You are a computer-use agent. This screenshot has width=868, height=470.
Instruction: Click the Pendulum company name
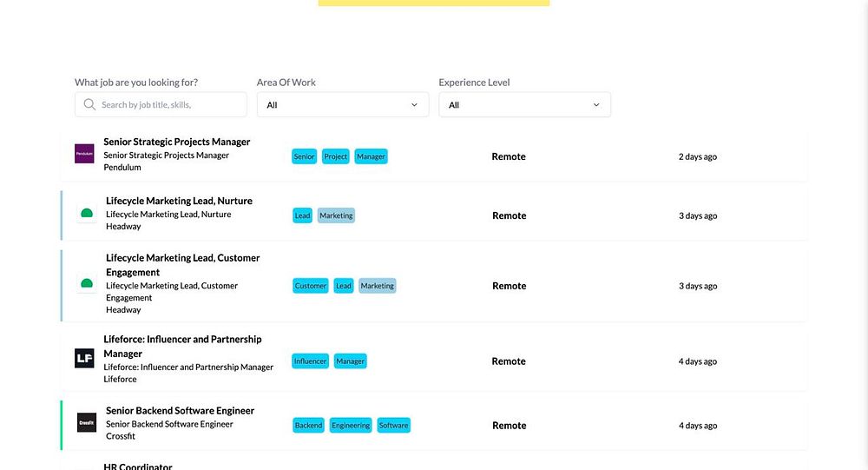(x=122, y=168)
